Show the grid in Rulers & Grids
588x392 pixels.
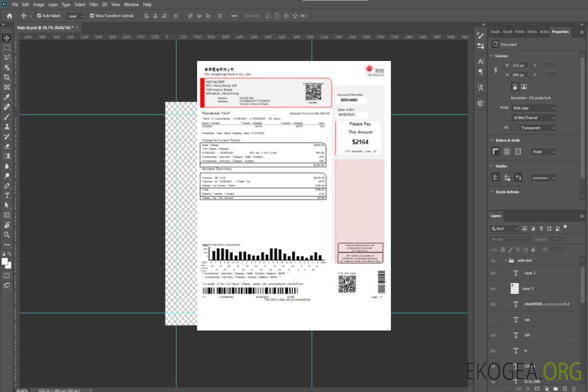(507, 152)
